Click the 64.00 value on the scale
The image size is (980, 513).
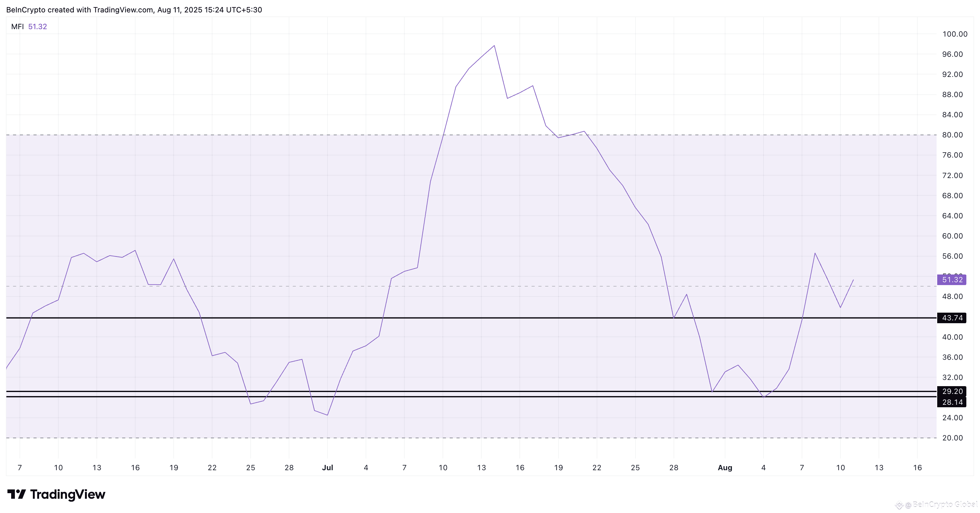(x=952, y=216)
